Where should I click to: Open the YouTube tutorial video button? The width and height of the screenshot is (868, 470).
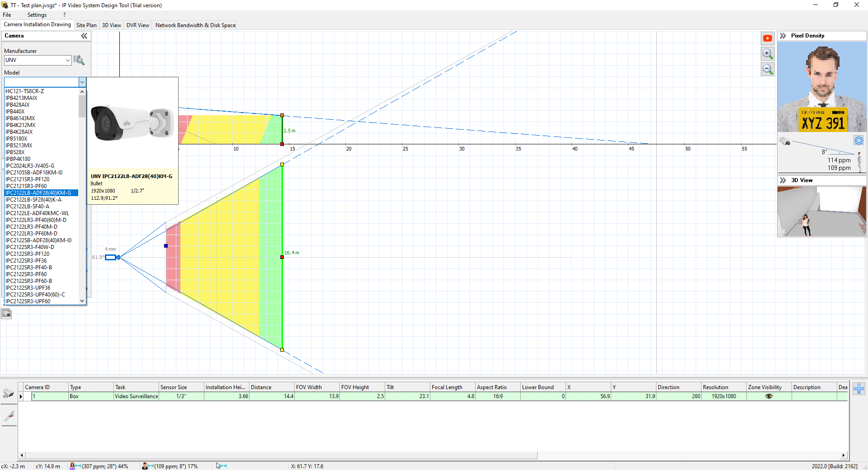click(767, 38)
